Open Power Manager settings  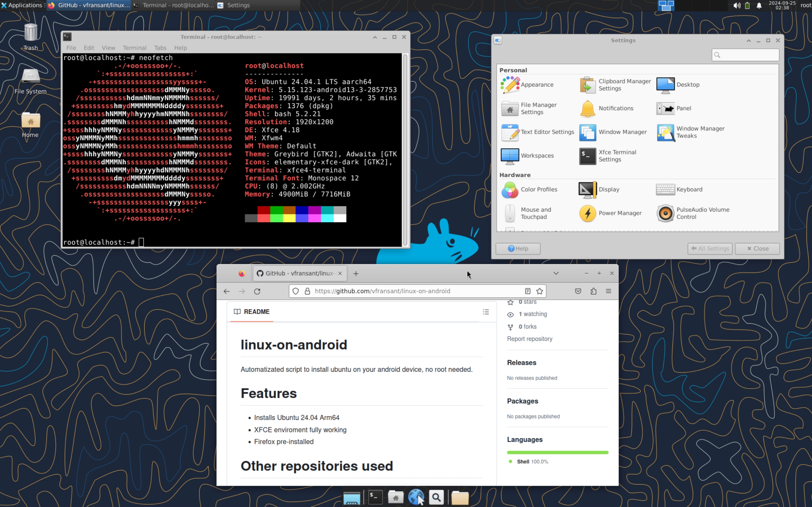(x=587, y=213)
